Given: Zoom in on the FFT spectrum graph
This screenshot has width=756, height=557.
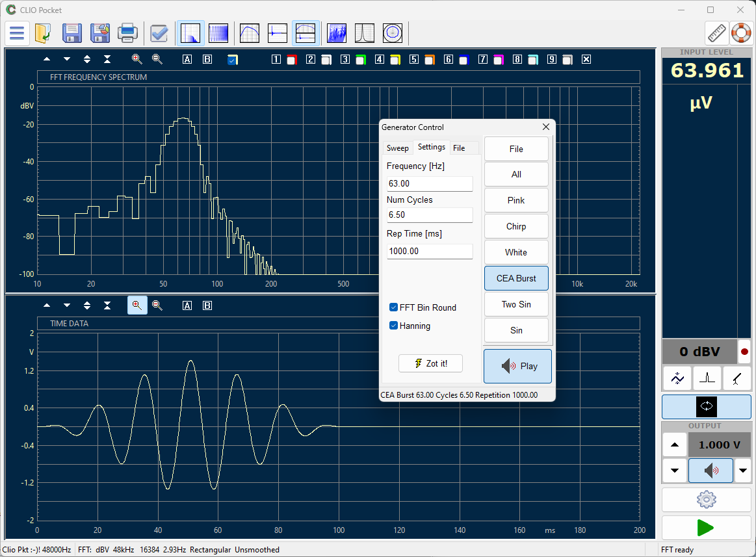Looking at the screenshot, I should tap(137, 59).
